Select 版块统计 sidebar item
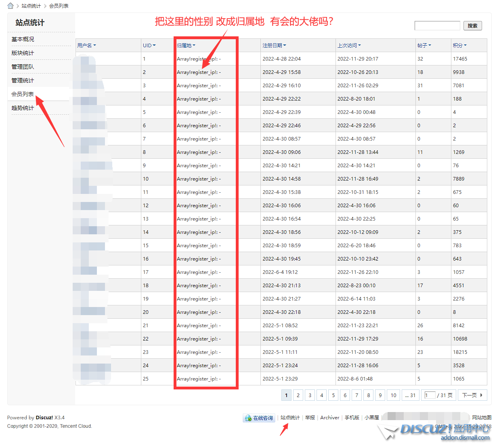The height and width of the screenshot is (448, 497). [23, 53]
